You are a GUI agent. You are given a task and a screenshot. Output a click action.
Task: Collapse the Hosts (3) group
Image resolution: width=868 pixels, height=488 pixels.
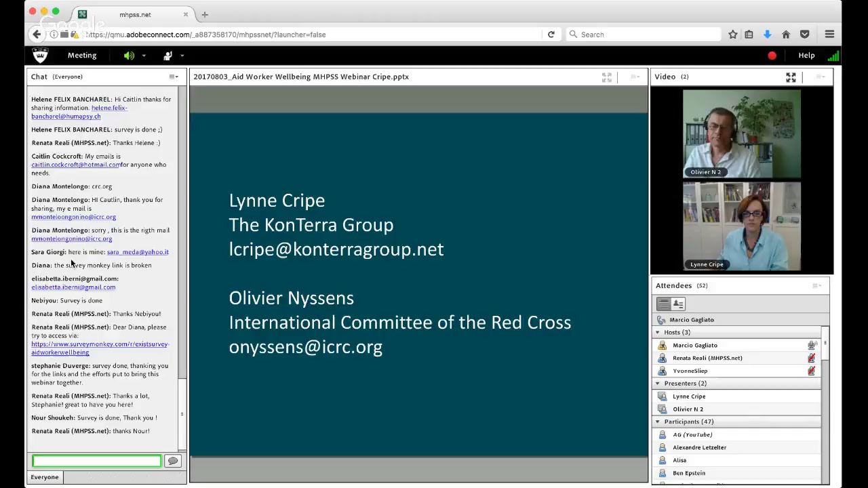pos(657,332)
